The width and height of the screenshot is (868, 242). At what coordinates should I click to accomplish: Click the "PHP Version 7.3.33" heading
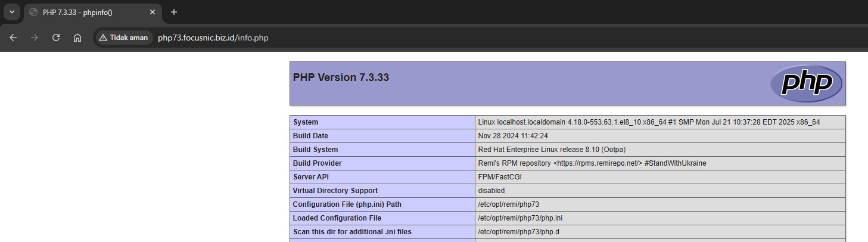pyautogui.click(x=341, y=77)
